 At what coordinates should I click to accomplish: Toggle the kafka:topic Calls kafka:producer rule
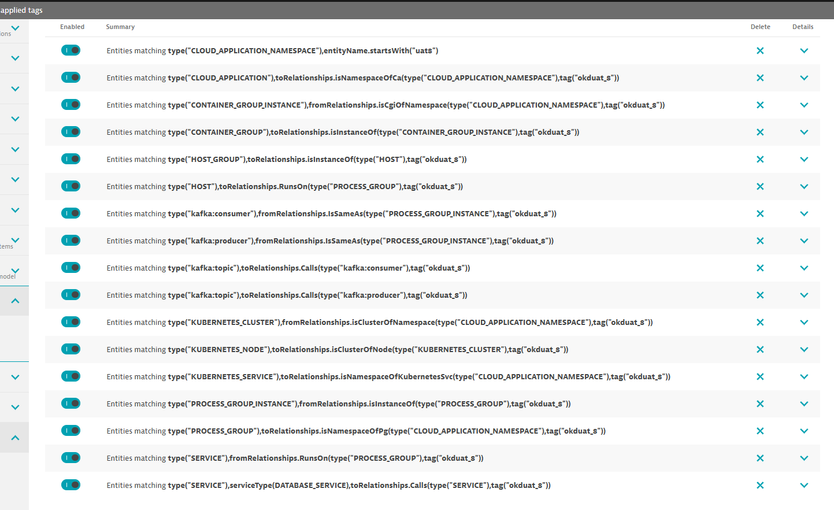coord(70,295)
